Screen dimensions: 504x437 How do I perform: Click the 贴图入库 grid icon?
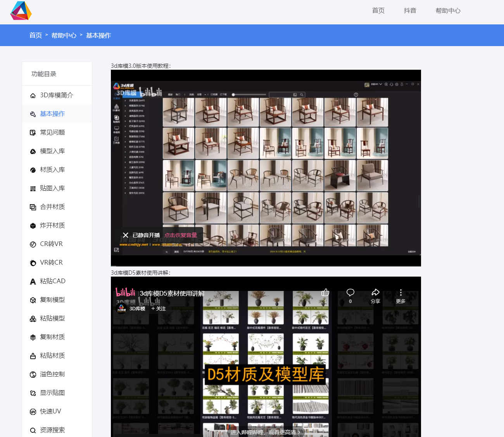pyautogui.click(x=33, y=188)
